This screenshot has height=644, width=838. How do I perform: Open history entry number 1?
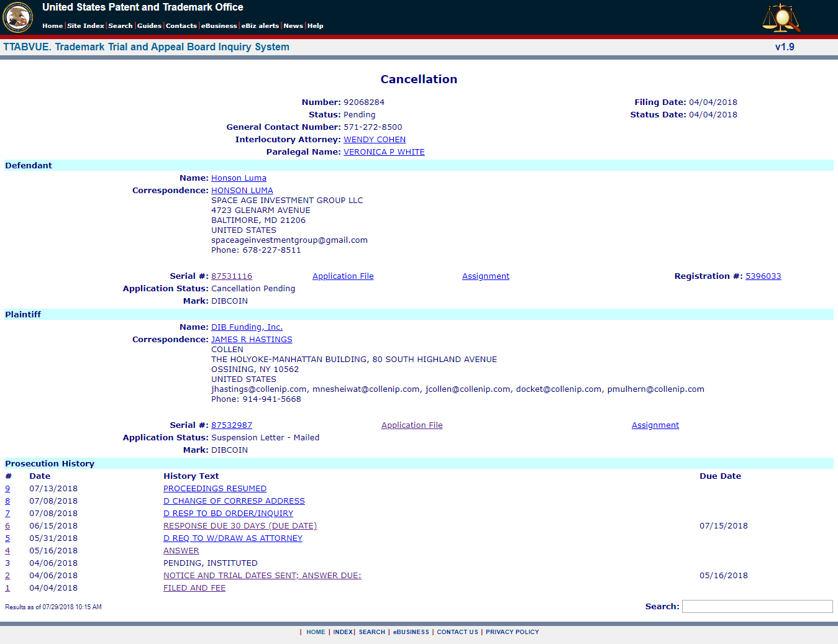(x=7, y=588)
